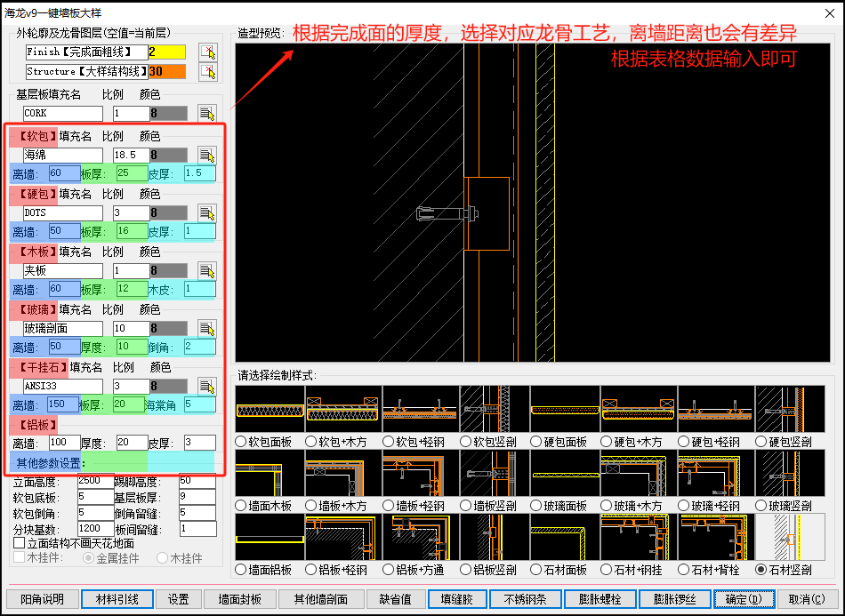
Task: Click the Finish layer name field
Action: pyautogui.click(x=86, y=52)
